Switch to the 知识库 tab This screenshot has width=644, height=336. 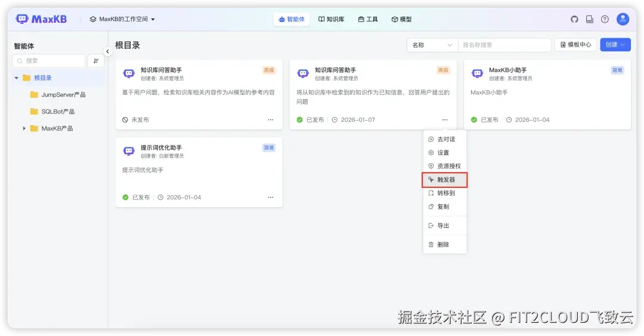(331, 19)
